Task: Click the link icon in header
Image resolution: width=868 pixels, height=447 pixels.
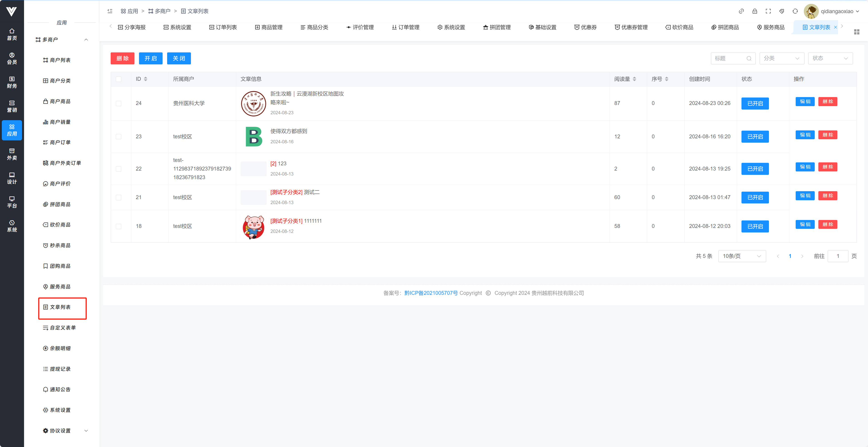Action: click(741, 11)
